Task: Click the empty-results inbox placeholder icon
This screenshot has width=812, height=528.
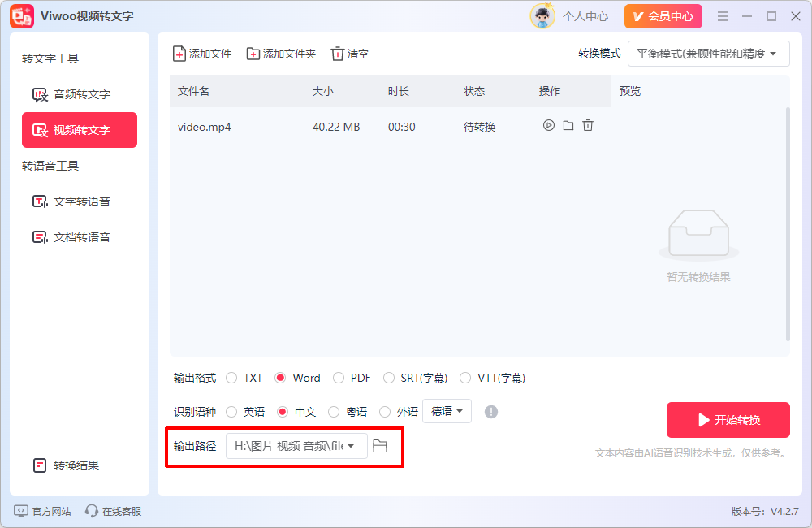Action: [x=698, y=234]
